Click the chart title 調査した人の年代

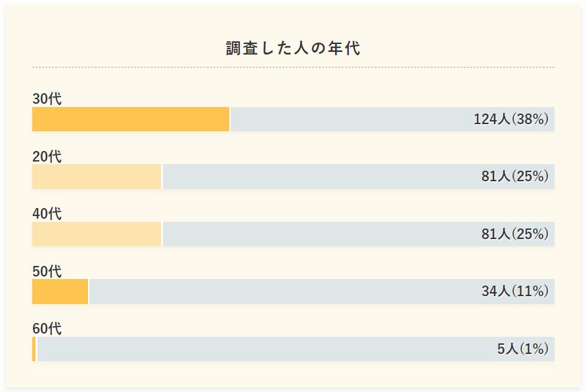293,49
